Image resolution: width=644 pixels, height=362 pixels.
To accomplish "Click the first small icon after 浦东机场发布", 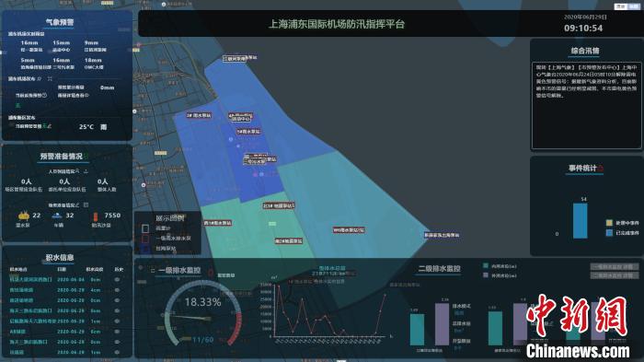I will tap(40, 78).
